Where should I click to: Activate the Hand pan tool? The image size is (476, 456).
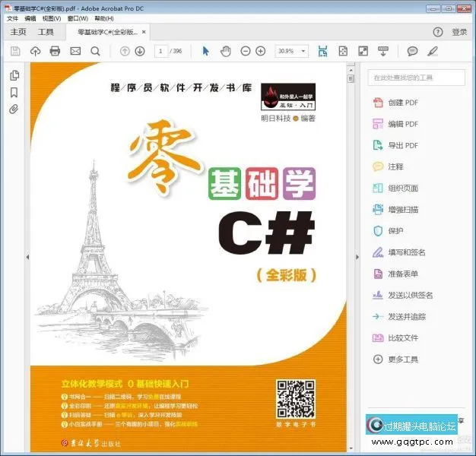[226, 51]
